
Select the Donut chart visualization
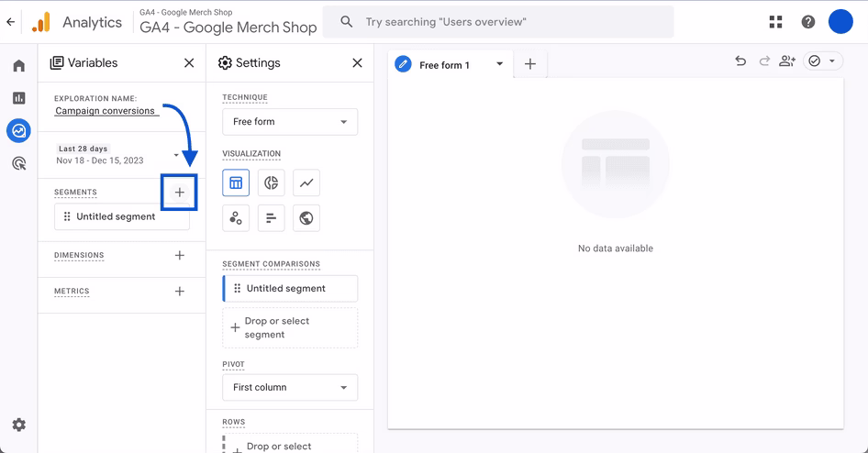pyautogui.click(x=272, y=182)
